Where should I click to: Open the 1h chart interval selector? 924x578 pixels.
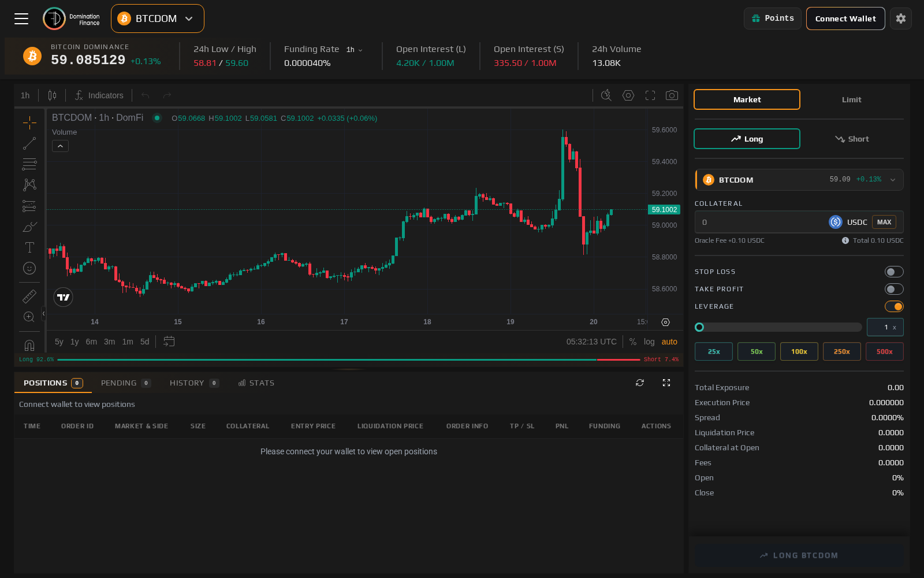pos(25,95)
